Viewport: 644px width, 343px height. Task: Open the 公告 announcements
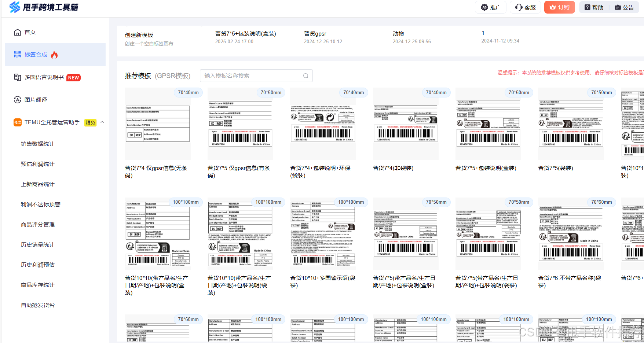(x=625, y=7)
